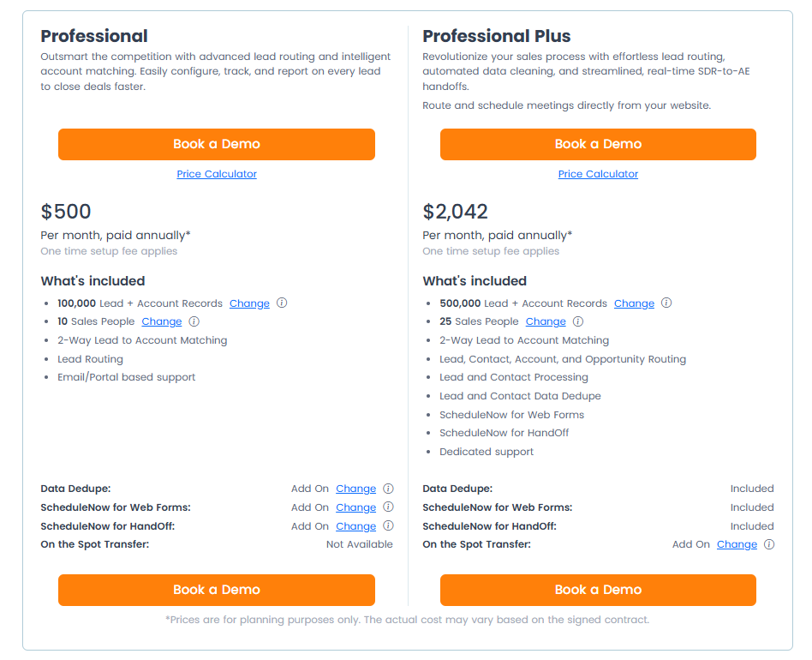This screenshot has width=812, height=660.
Task: Change the Professional Data Dedupe add-on
Action: tap(355, 489)
